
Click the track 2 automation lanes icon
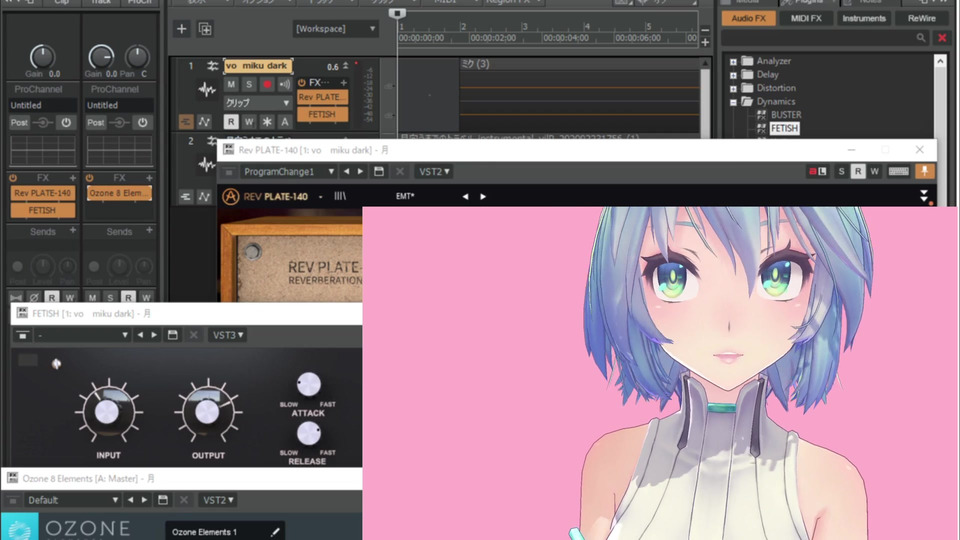[204, 197]
